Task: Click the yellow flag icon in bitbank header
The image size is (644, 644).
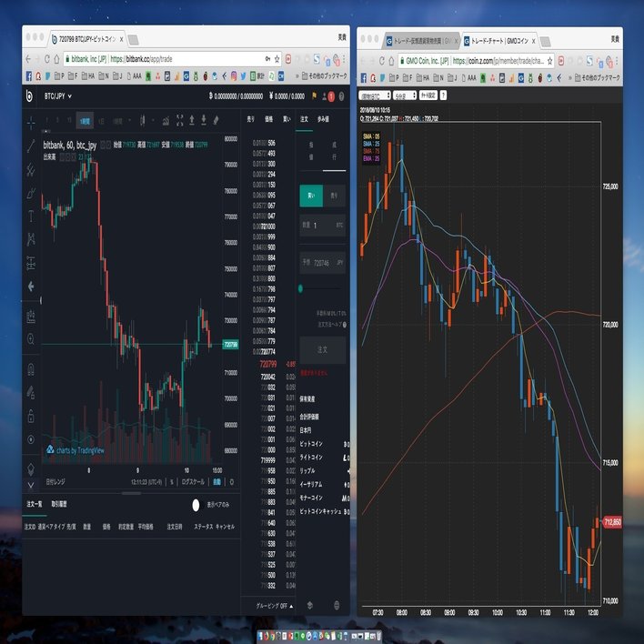Action: click(314, 96)
